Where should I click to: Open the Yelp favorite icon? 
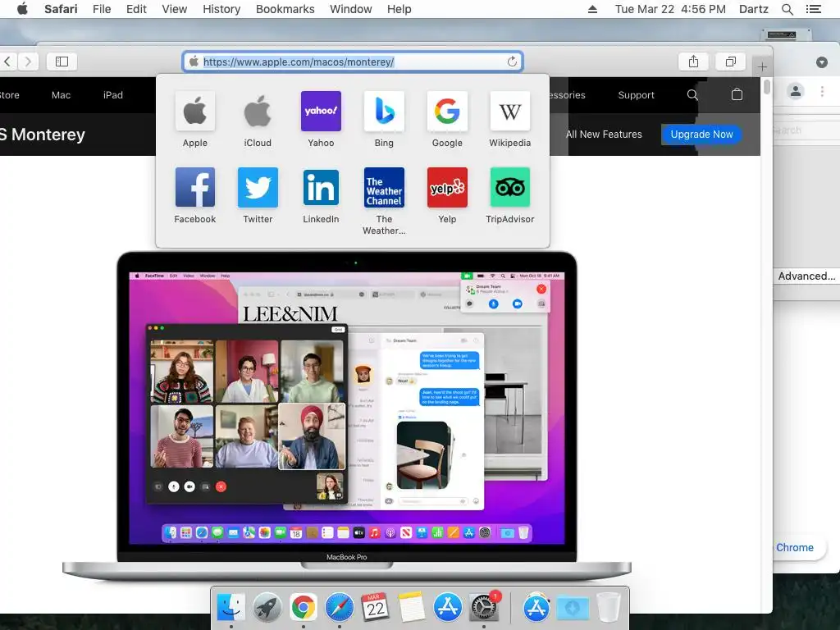pos(447,188)
